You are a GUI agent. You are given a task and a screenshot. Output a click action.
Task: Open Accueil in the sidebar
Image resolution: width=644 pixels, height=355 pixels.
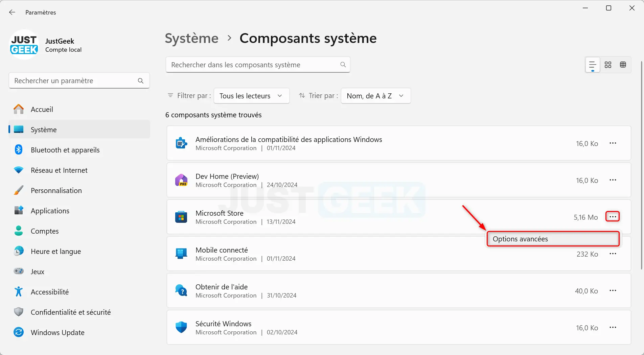tap(79, 110)
